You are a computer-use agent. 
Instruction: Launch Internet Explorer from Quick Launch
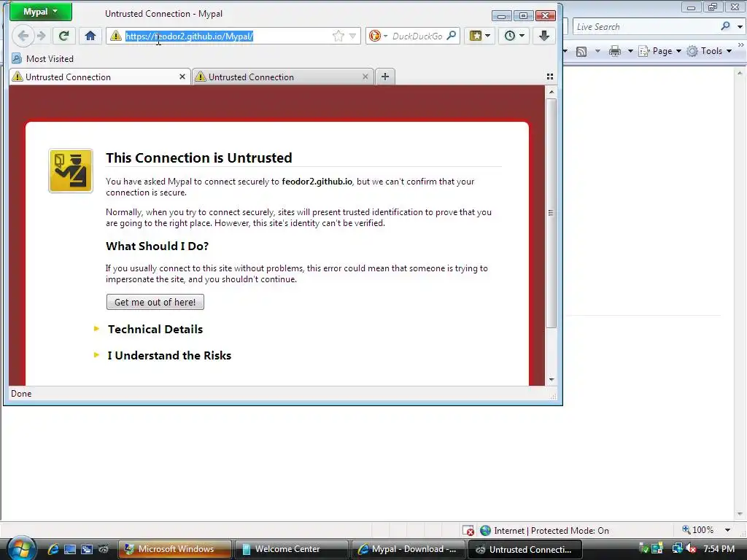(53, 549)
